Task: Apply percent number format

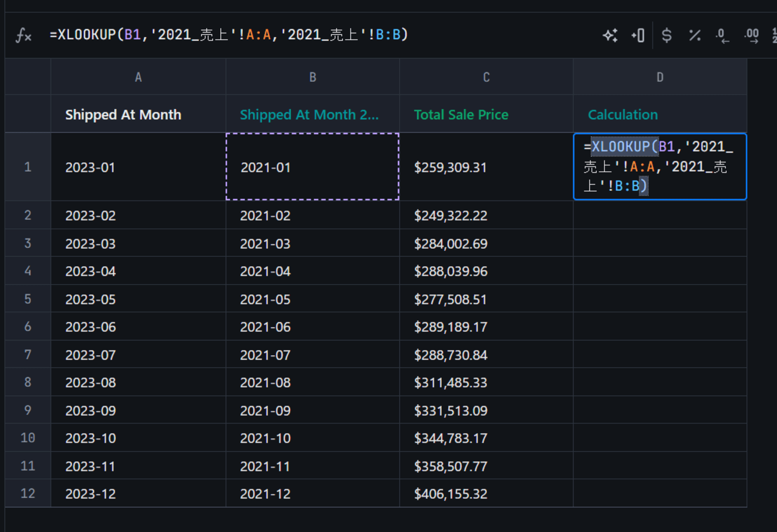Action: (x=695, y=35)
